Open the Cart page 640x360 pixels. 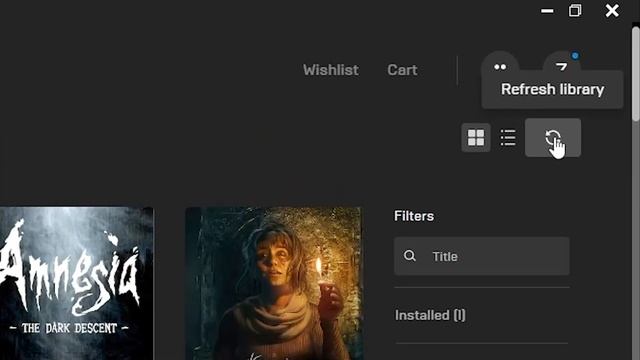(x=402, y=70)
